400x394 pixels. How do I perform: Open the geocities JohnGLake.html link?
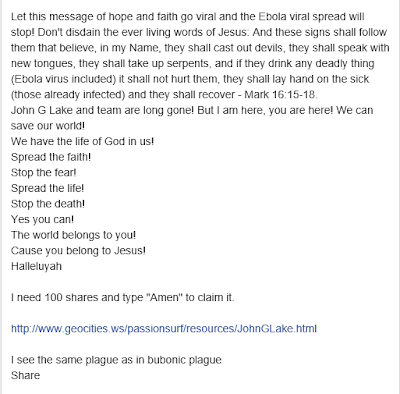(x=164, y=329)
